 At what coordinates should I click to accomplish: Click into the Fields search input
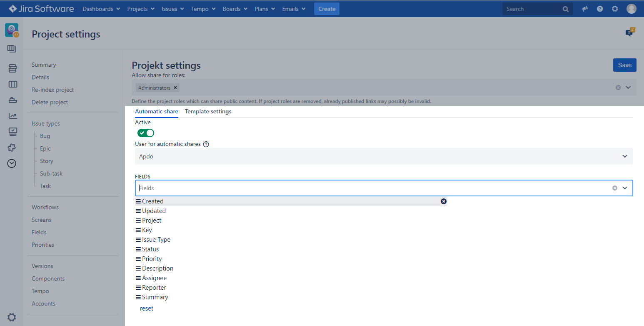coord(371,188)
